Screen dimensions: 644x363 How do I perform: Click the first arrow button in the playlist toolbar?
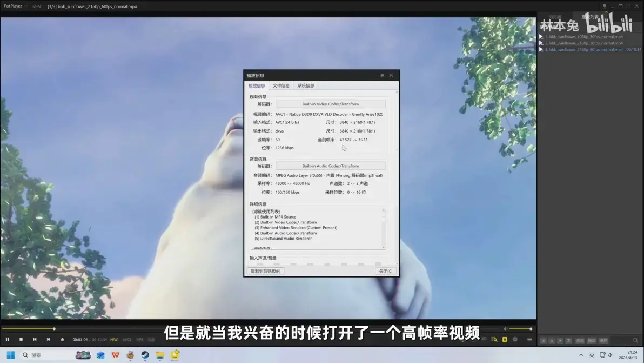click(x=544, y=341)
